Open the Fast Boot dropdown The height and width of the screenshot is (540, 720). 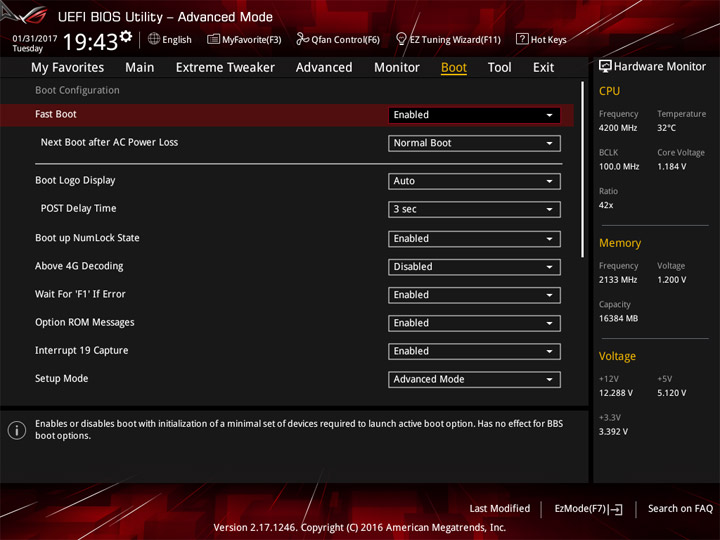(x=474, y=115)
